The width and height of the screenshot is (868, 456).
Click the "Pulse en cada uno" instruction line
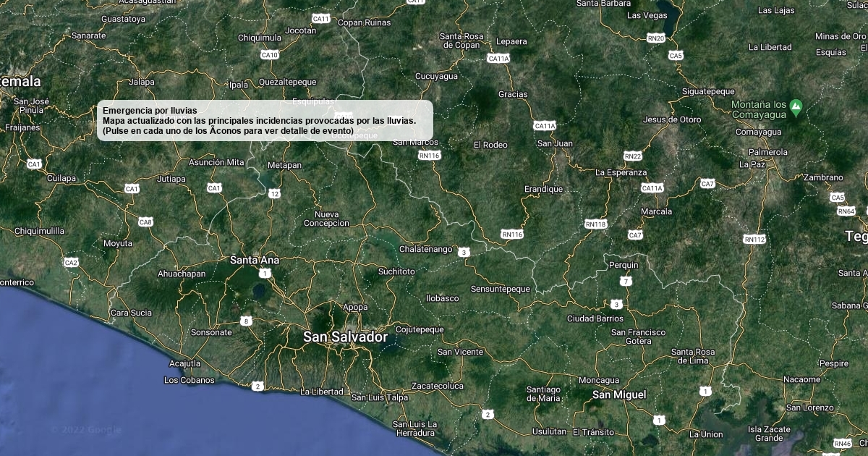(x=228, y=130)
